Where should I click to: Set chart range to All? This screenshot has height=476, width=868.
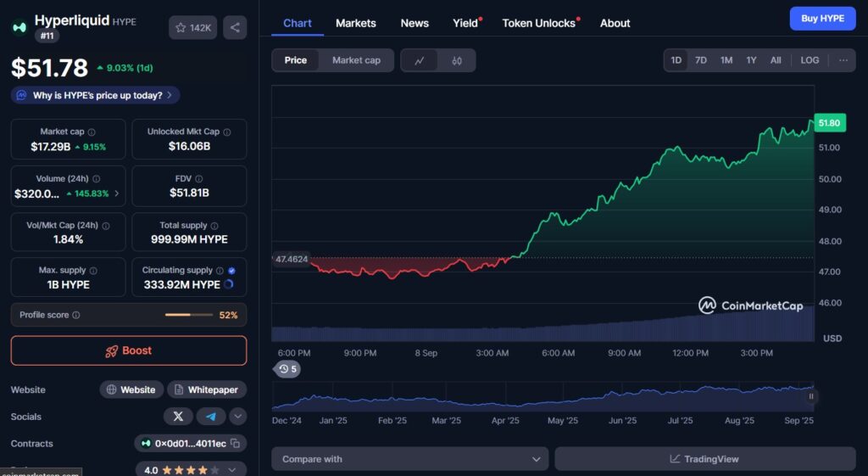776,60
